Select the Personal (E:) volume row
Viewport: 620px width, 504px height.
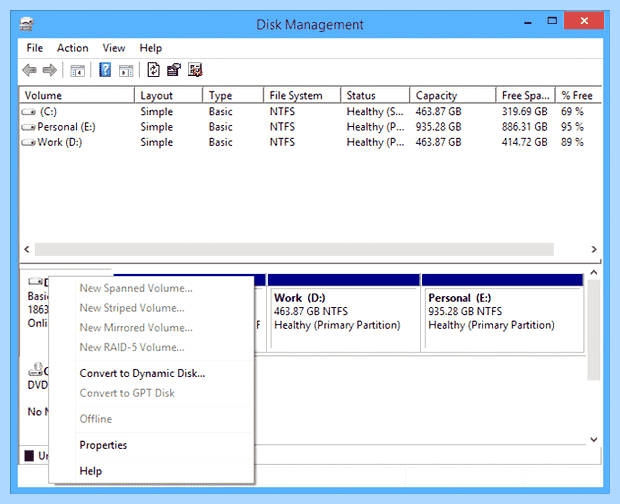[x=310, y=127]
